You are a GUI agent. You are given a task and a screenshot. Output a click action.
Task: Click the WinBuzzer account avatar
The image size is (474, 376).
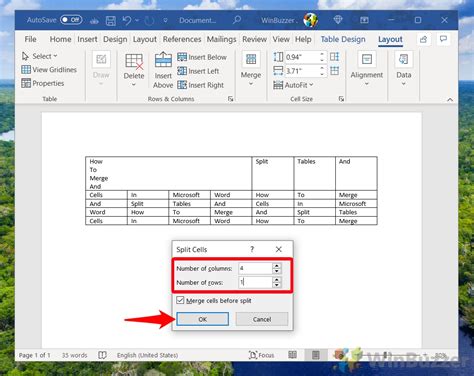point(310,20)
